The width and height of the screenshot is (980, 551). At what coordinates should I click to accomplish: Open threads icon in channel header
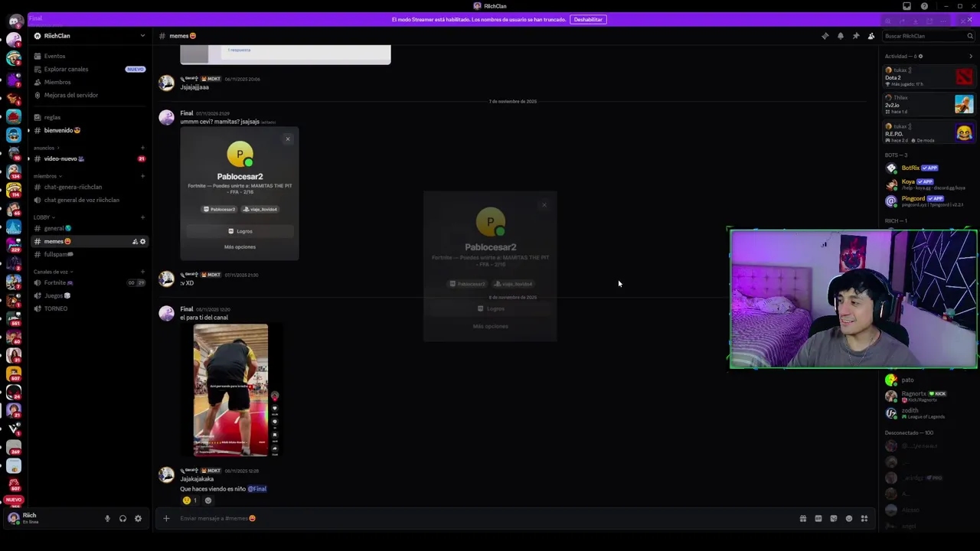point(825,36)
